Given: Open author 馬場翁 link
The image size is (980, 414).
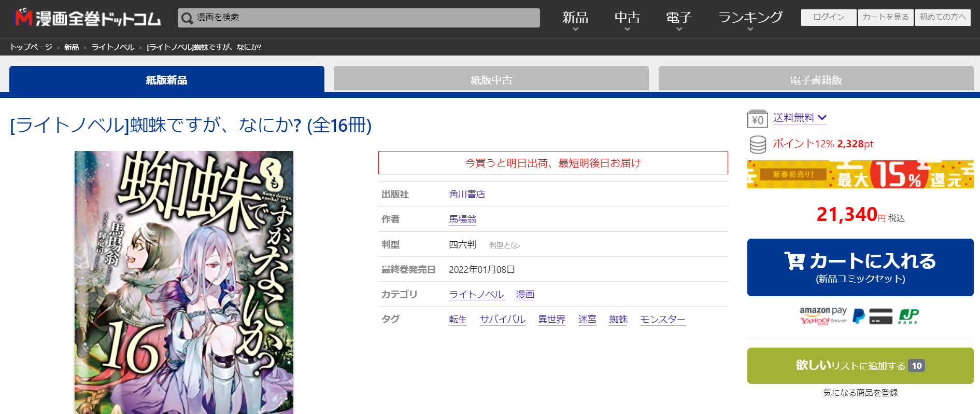Looking at the screenshot, I should pyautogui.click(x=462, y=219).
